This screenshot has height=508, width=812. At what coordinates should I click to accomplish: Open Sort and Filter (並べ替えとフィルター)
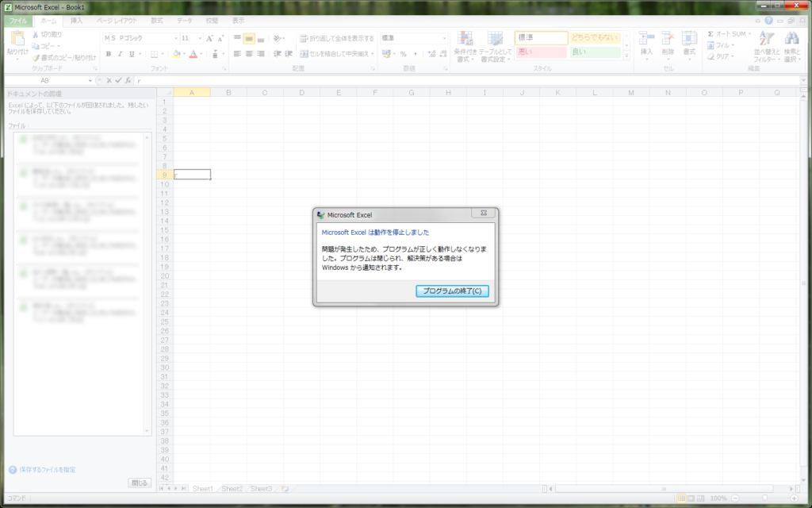(x=765, y=46)
